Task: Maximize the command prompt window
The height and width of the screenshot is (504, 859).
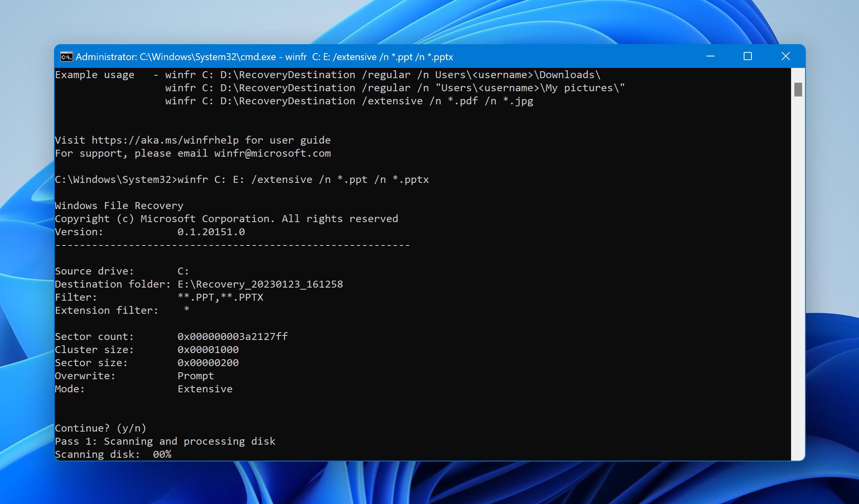Action: pyautogui.click(x=748, y=56)
